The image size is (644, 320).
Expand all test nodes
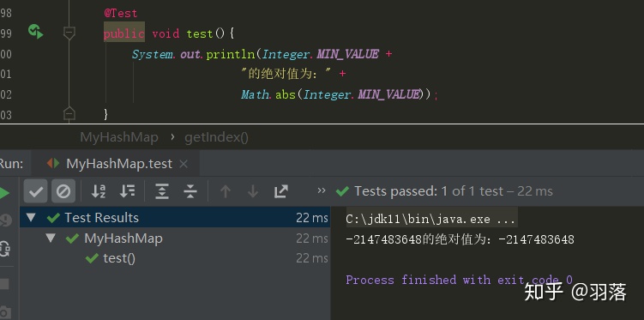pyautogui.click(x=162, y=191)
